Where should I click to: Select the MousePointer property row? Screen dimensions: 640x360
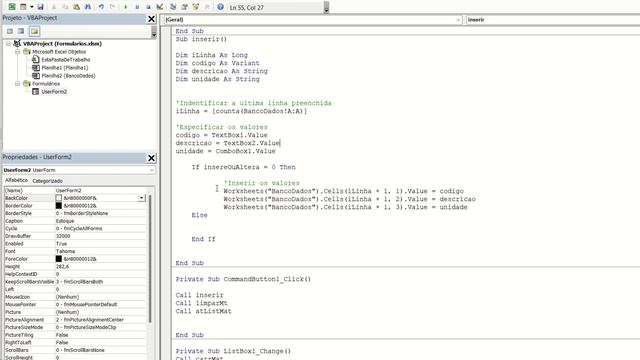pyautogui.click(x=75, y=304)
